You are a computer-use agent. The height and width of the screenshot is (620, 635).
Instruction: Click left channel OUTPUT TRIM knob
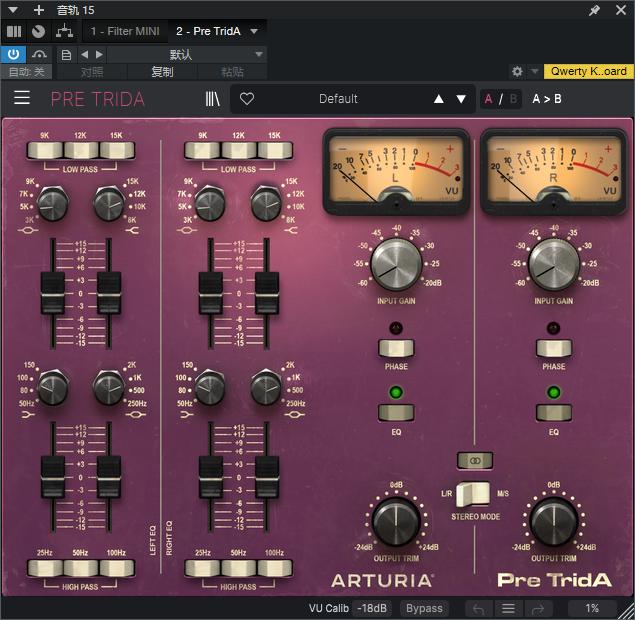tap(396, 522)
